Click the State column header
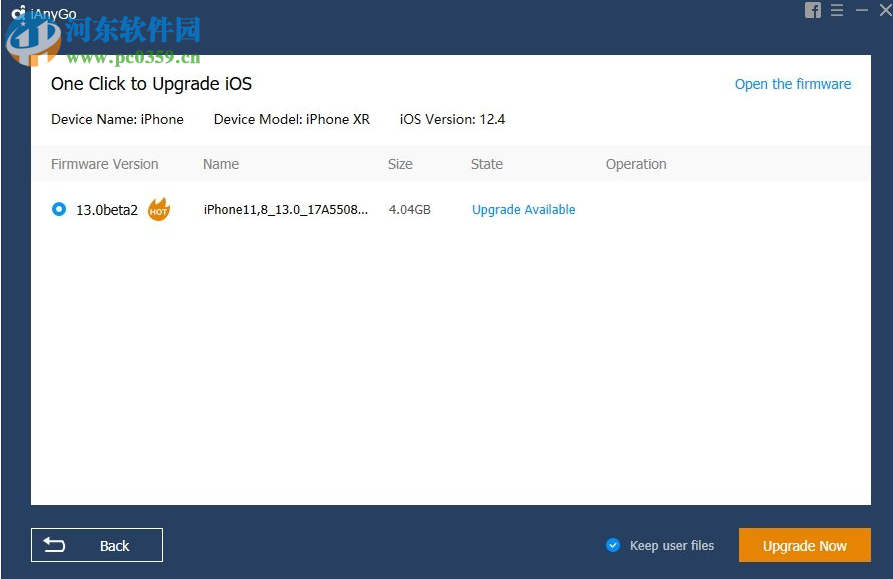 487,164
